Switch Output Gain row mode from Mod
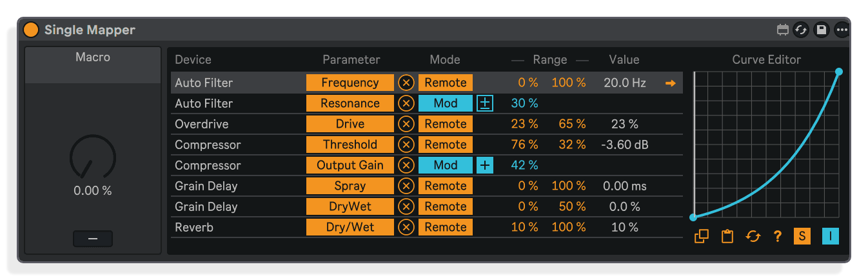The height and width of the screenshot is (280, 868). [x=446, y=165]
